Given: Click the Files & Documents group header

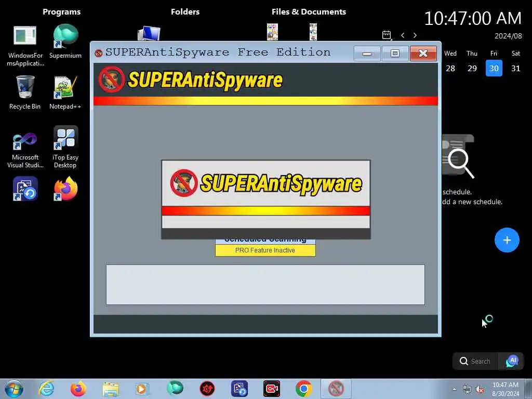Looking at the screenshot, I should pyautogui.click(x=309, y=12).
